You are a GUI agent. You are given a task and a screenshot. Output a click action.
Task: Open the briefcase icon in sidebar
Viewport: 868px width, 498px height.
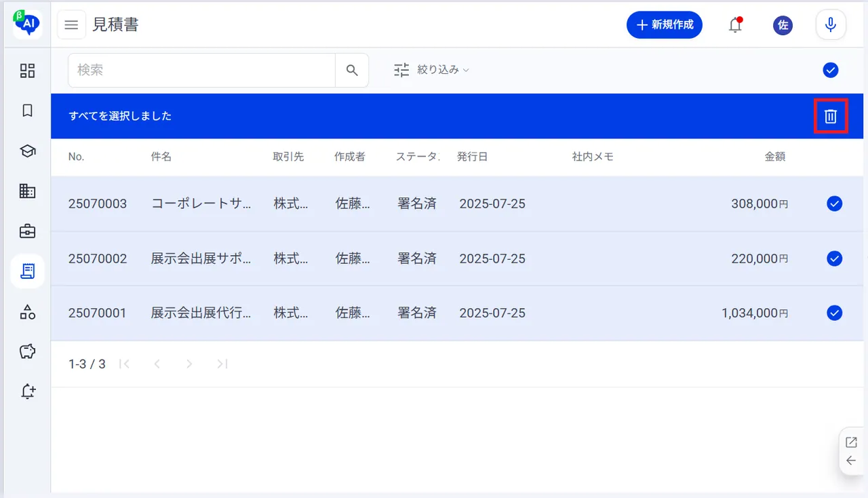tap(27, 231)
